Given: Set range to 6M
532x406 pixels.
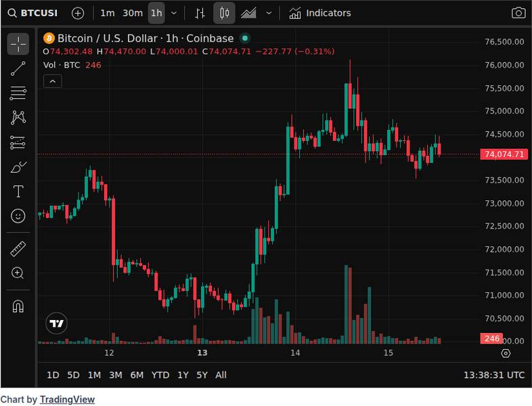Looking at the screenshot, I should pyautogui.click(x=137, y=375).
